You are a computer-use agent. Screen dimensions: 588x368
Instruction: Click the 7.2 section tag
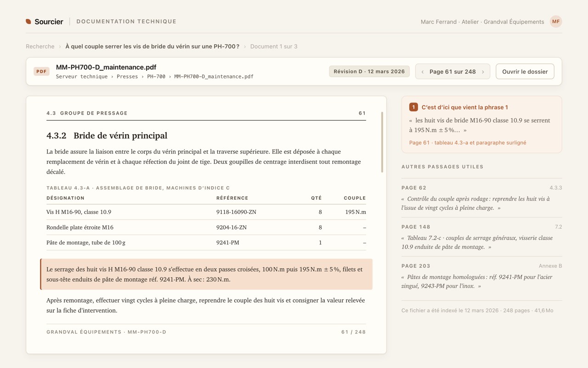pos(558,227)
